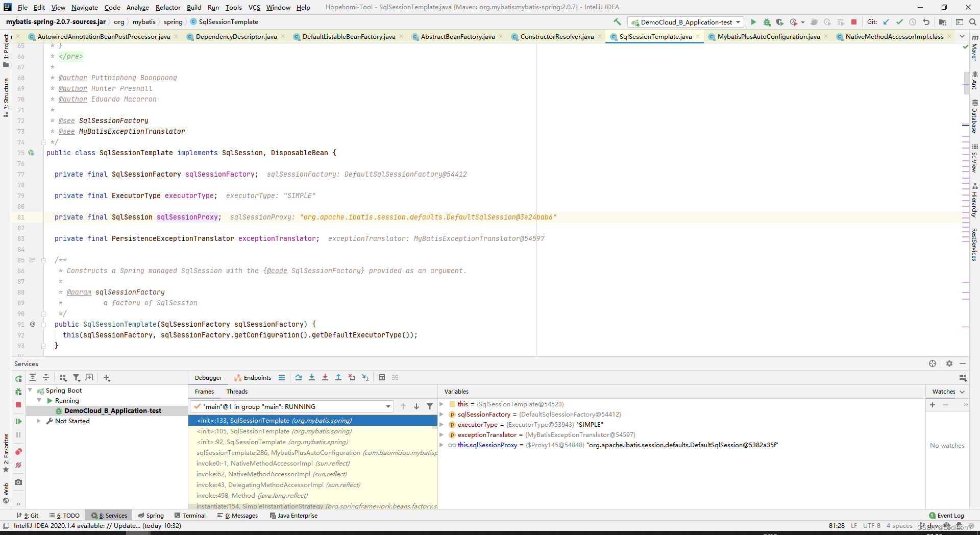
Task: Open the 6: TODO tool window
Action: click(x=65, y=516)
